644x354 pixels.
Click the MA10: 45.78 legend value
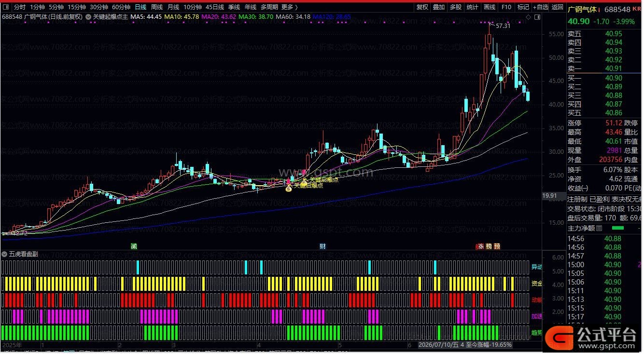pyautogui.click(x=182, y=17)
